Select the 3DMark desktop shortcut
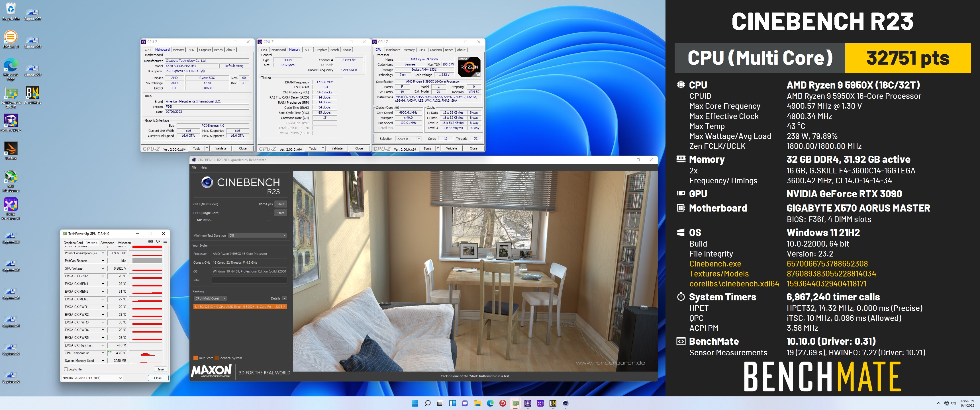 [11, 151]
